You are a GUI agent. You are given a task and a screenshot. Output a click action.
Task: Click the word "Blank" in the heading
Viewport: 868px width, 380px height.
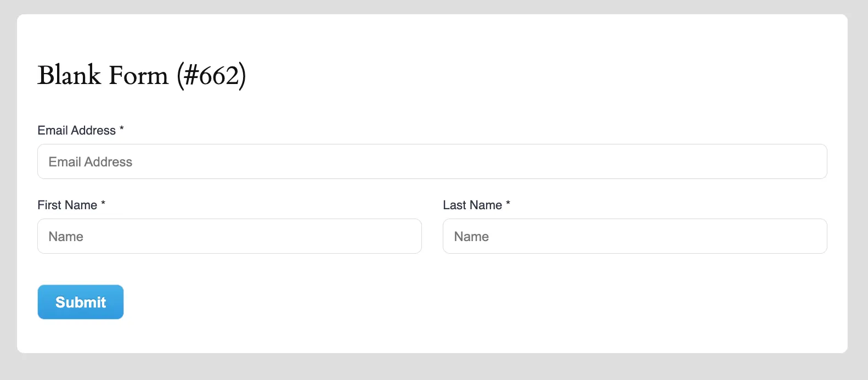(x=69, y=75)
